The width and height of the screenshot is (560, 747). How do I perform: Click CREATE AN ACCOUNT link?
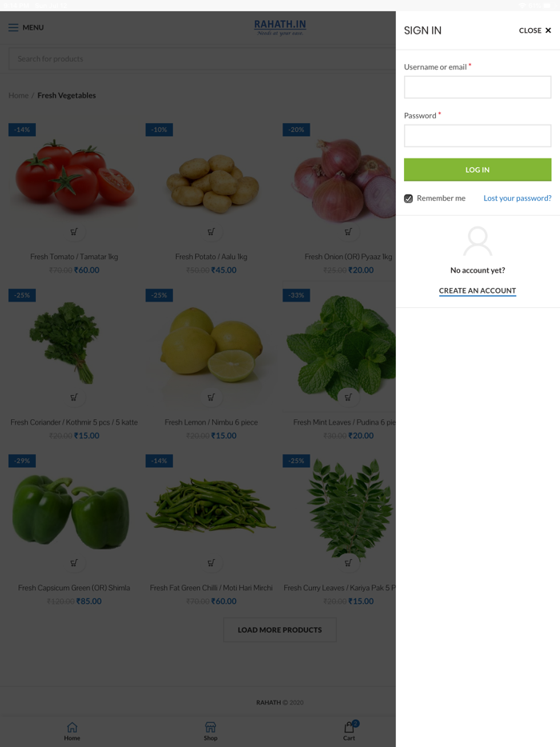coord(477,290)
